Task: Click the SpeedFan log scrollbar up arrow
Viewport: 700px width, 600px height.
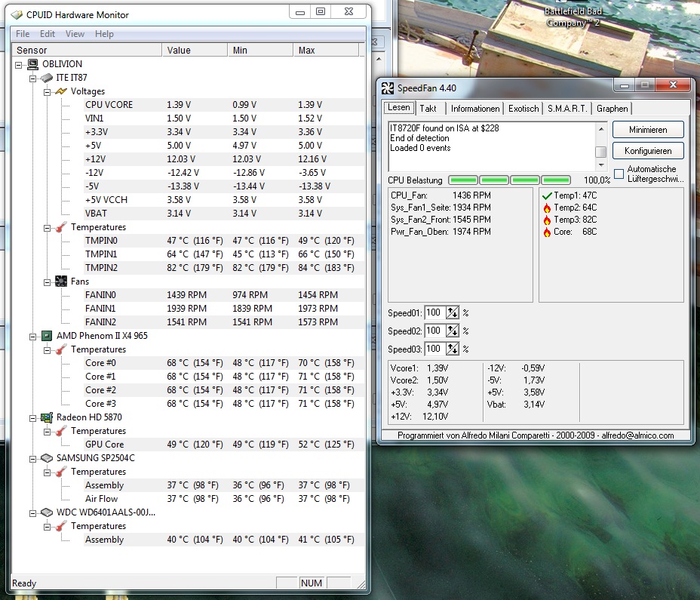Action: point(601,128)
